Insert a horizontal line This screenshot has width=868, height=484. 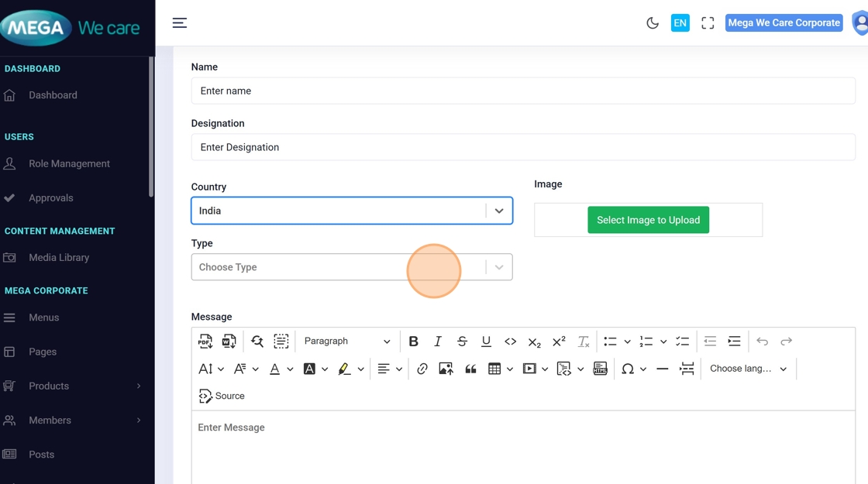[x=662, y=369]
